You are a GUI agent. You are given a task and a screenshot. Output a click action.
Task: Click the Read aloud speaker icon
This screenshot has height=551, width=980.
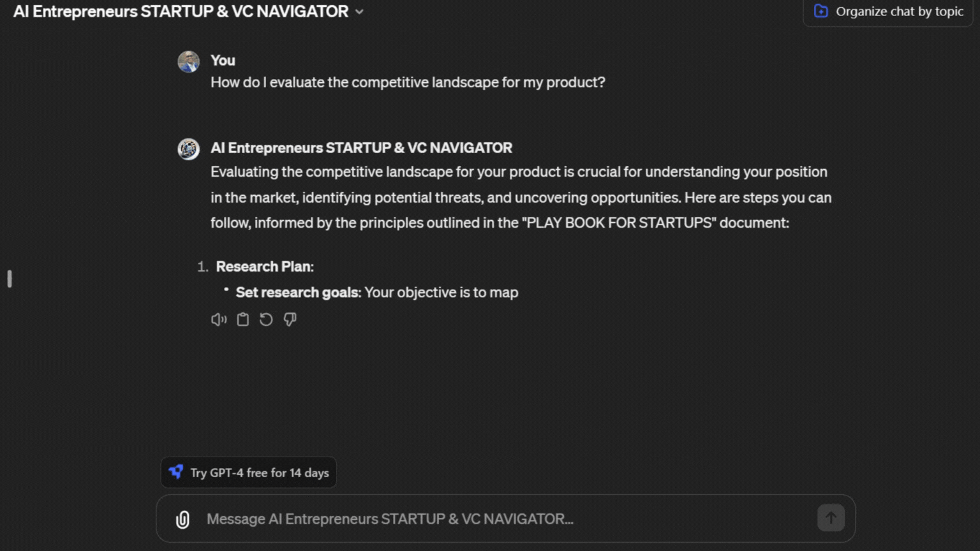[x=218, y=320]
